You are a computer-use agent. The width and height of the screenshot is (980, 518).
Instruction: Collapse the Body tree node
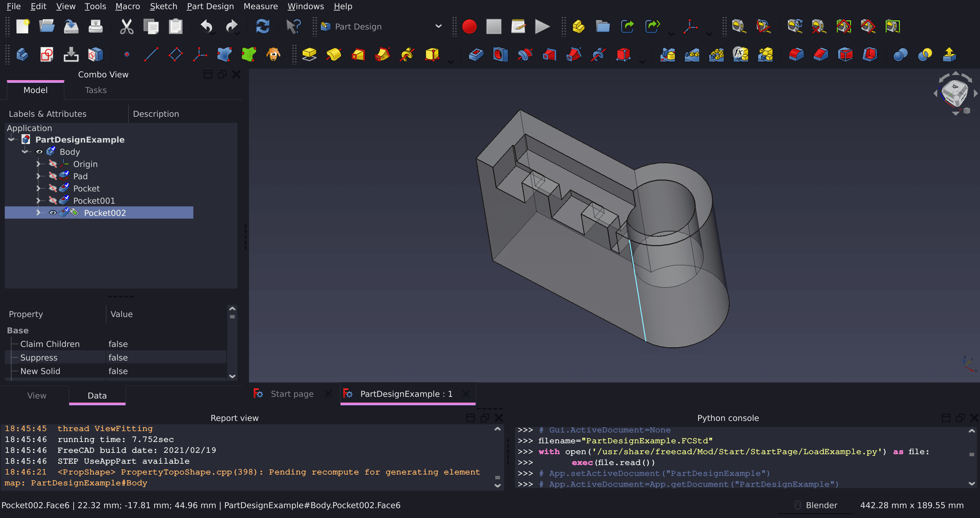point(25,151)
